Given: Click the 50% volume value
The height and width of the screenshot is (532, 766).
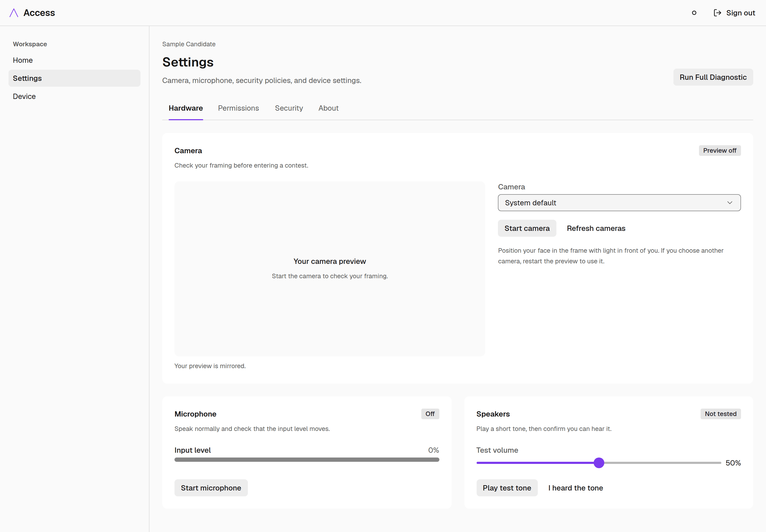Looking at the screenshot, I should [733, 463].
